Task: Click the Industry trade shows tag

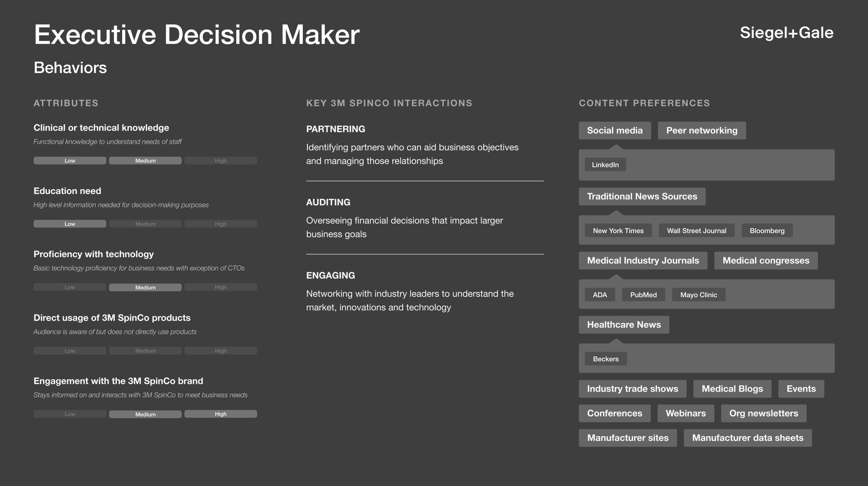Action: coord(632,389)
